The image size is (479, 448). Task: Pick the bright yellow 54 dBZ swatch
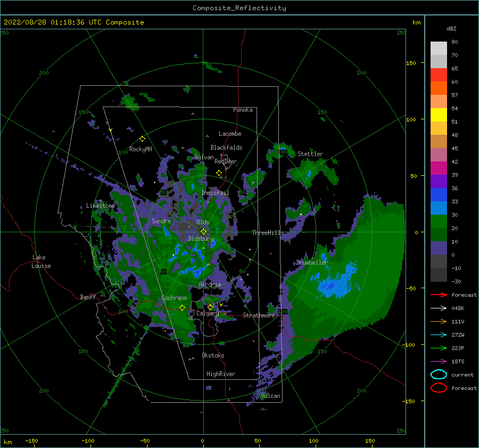(439, 115)
